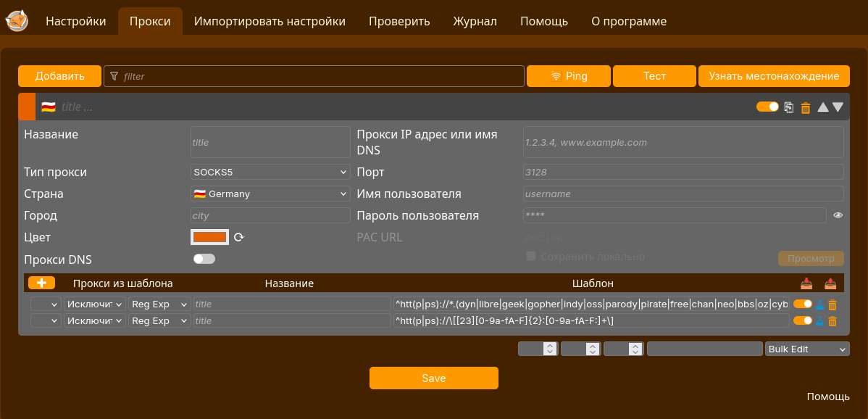Viewport: 868px width, 419px height.
Task: Click the Узнать местонахождение button
Action: click(x=774, y=76)
